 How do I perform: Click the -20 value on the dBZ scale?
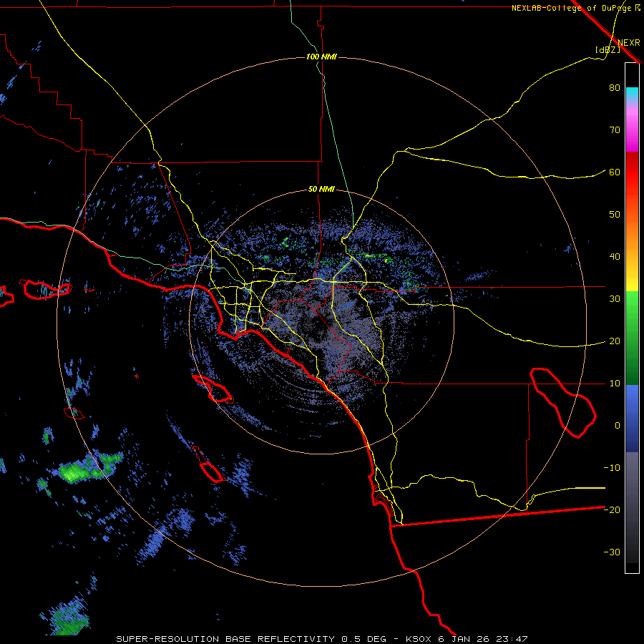[612, 510]
